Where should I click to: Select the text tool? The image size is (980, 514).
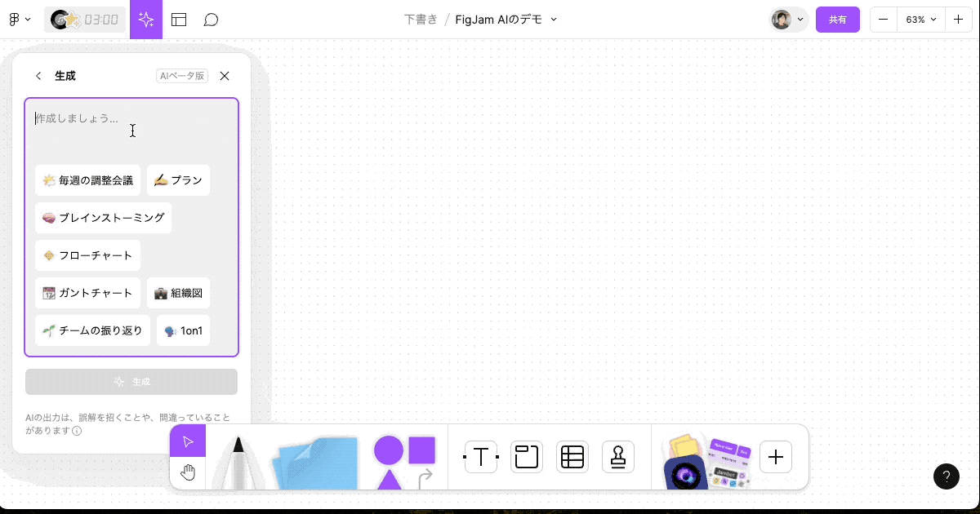tap(481, 457)
